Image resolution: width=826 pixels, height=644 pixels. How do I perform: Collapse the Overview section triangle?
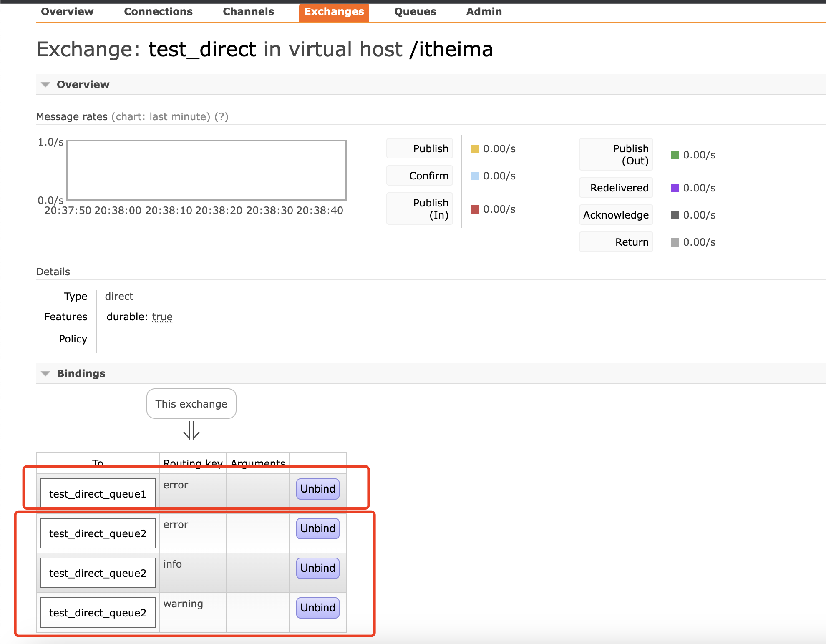point(45,85)
